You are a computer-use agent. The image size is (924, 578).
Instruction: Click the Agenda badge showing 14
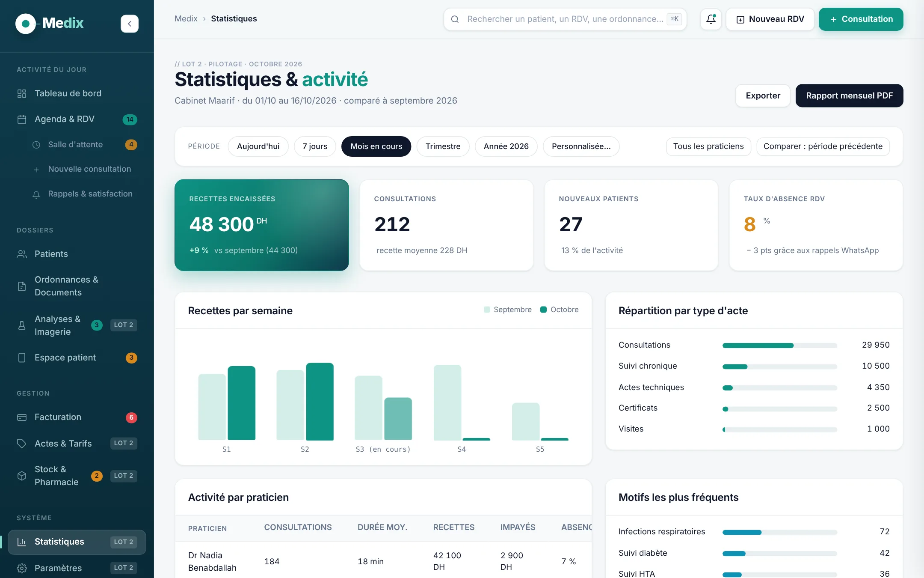point(130,119)
